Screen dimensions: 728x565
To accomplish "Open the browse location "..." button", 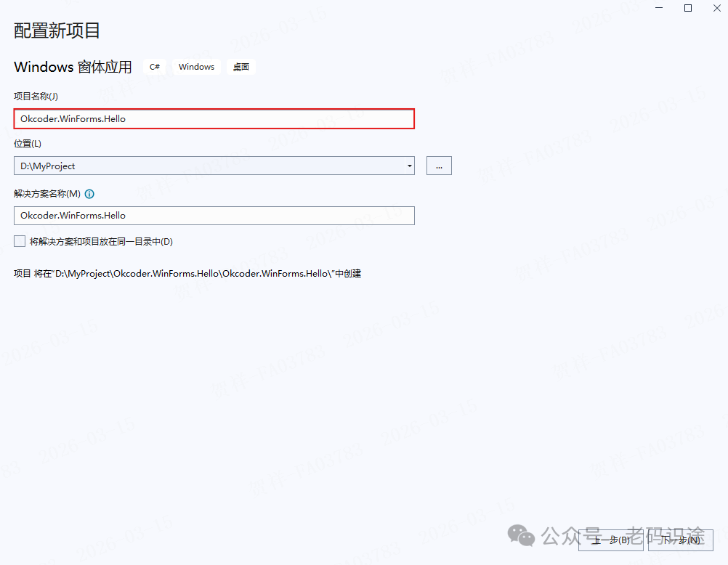I will click(x=439, y=166).
